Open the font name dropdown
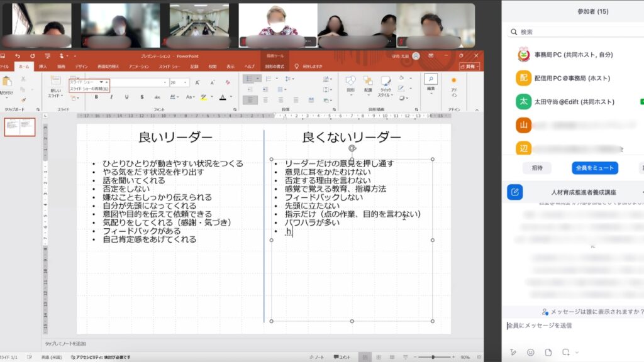This screenshot has width=644, height=362. coord(165,82)
